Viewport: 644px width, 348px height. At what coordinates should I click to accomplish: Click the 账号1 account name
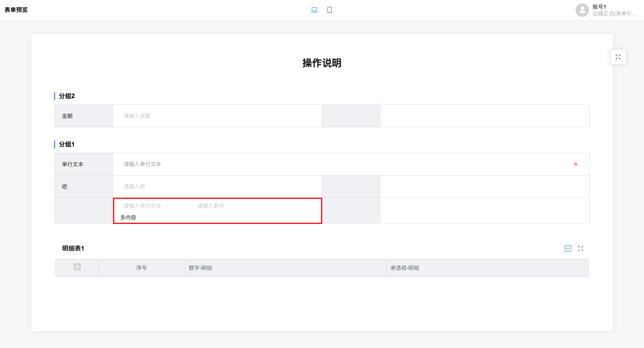tap(599, 7)
